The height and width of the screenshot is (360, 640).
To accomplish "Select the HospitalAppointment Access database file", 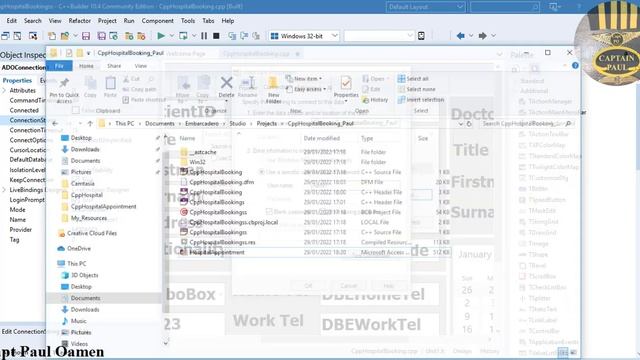I will [x=217, y=252].
